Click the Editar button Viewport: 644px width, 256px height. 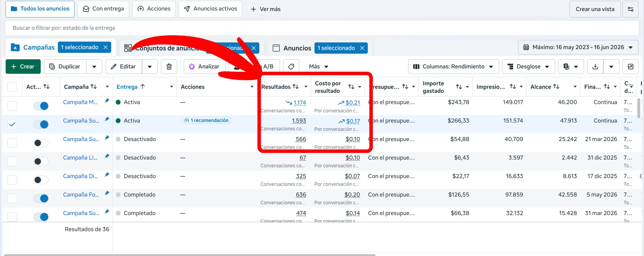click(124, 66)
